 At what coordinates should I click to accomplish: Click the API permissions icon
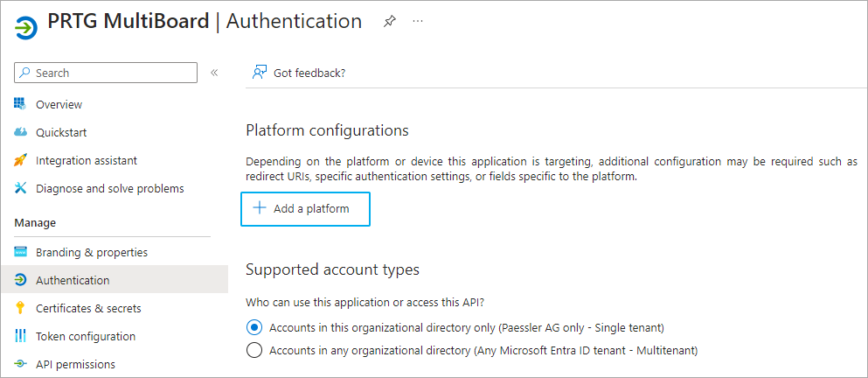pos(20,364)
